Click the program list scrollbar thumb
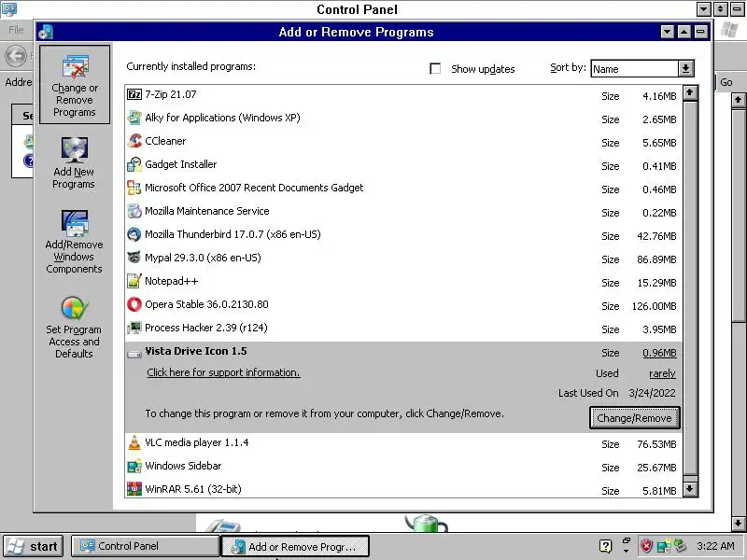747x560 pixels. [x=690, y=288]
